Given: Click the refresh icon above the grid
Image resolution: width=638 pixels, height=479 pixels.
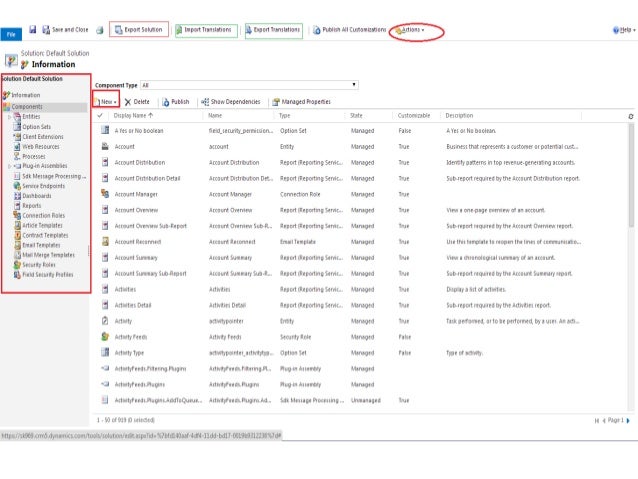Looking at the screenshot, I should [x=629, y=116].
